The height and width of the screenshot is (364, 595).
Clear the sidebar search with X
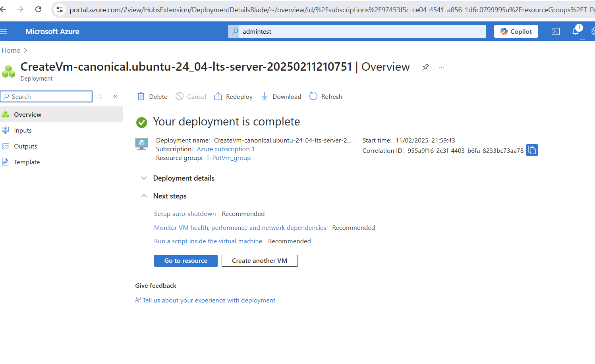click(x=100, y=96)
